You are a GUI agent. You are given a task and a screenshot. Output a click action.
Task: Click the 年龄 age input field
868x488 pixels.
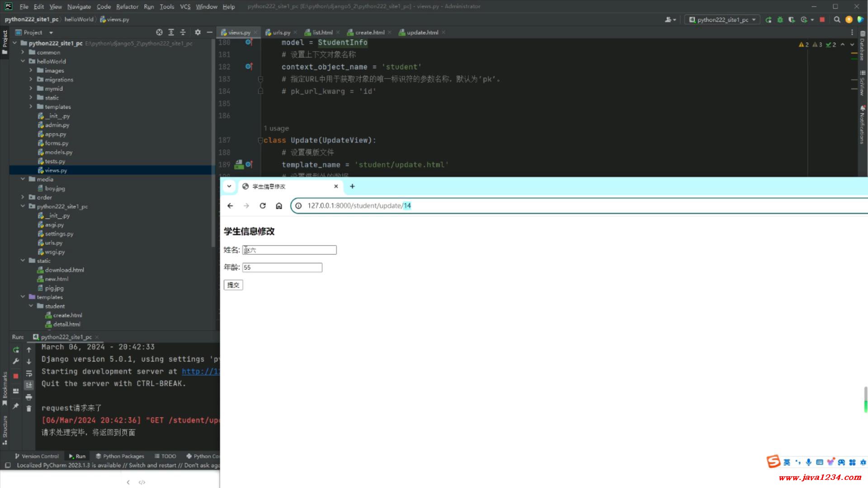(282, 267)
